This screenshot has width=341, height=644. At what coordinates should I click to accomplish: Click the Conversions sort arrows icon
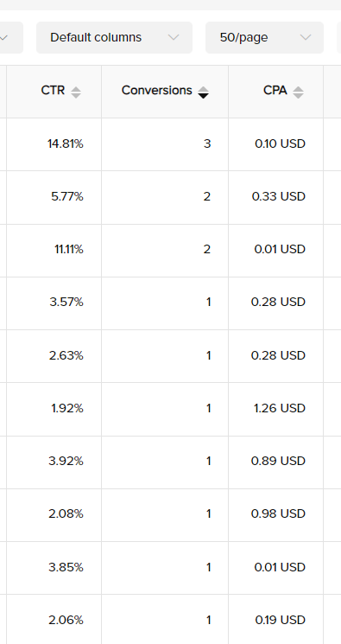[203, 92]
